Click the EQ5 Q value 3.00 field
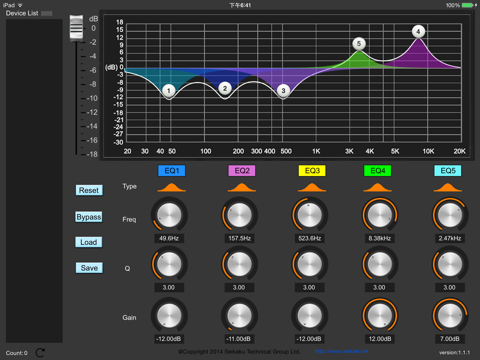This screenshot has height=360, width=480. 450,287
